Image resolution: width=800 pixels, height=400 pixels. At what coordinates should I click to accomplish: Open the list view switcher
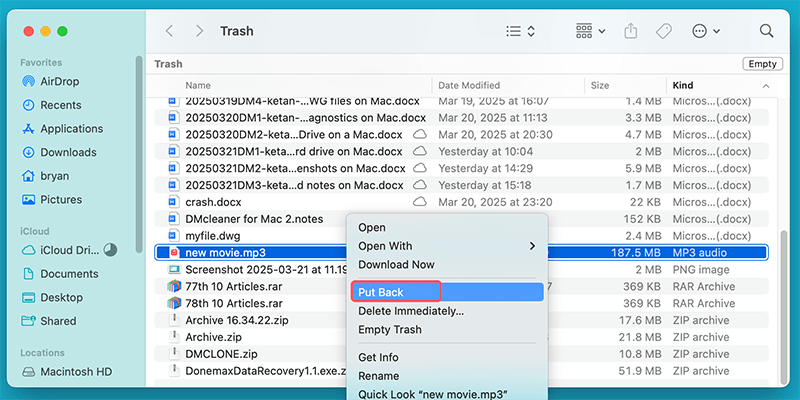[x=520, y=31]
